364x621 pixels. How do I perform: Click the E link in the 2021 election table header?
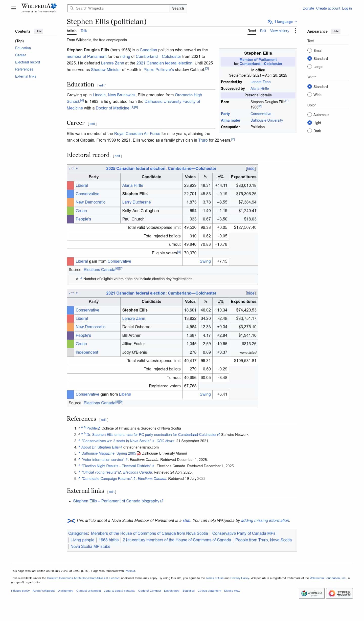point(77,293)
